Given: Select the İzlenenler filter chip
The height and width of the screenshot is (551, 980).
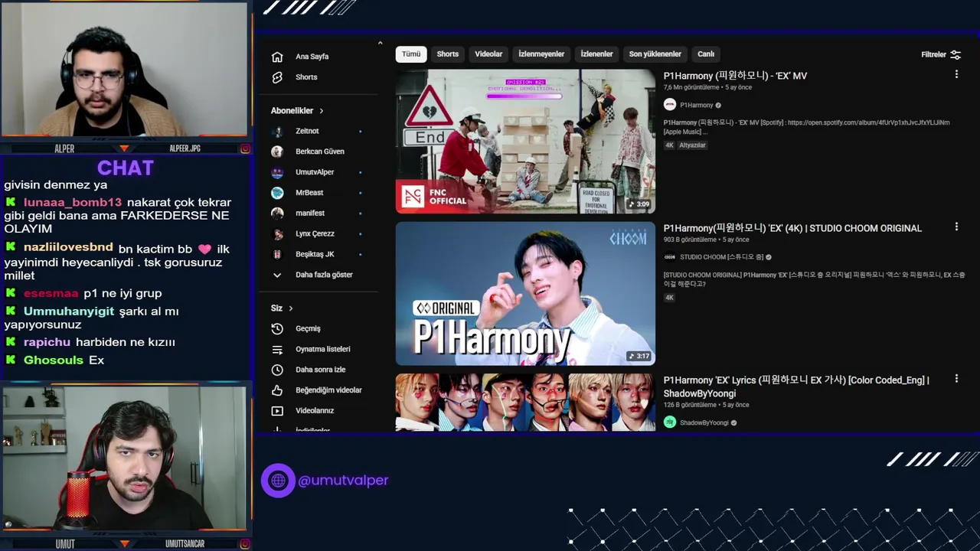Looking at the screenshot, I should pos(596,54).
